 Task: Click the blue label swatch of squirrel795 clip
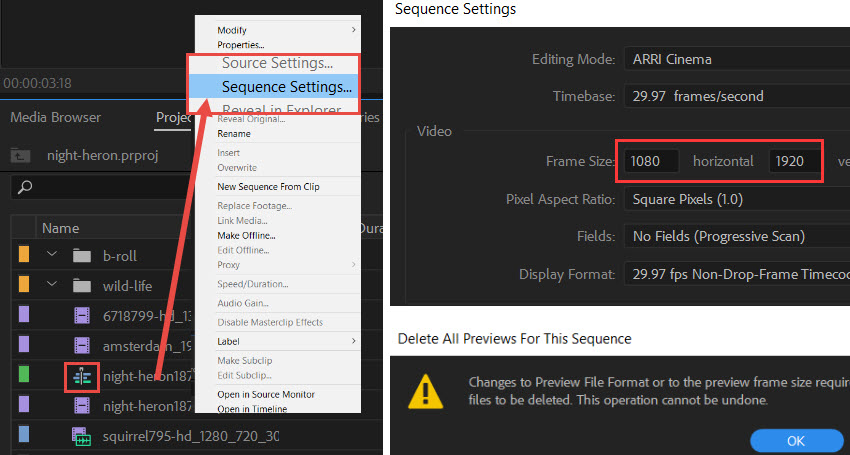(24, 434)
